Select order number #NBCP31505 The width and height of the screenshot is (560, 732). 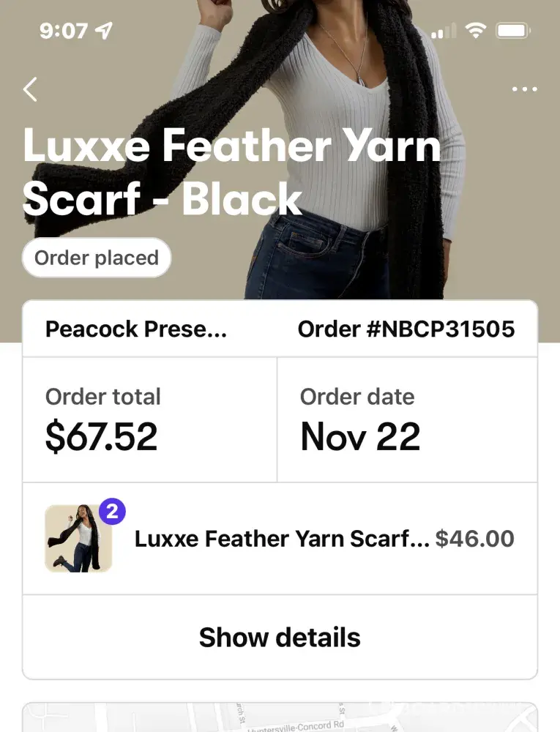pyautogui.click(x=406, y=329)
